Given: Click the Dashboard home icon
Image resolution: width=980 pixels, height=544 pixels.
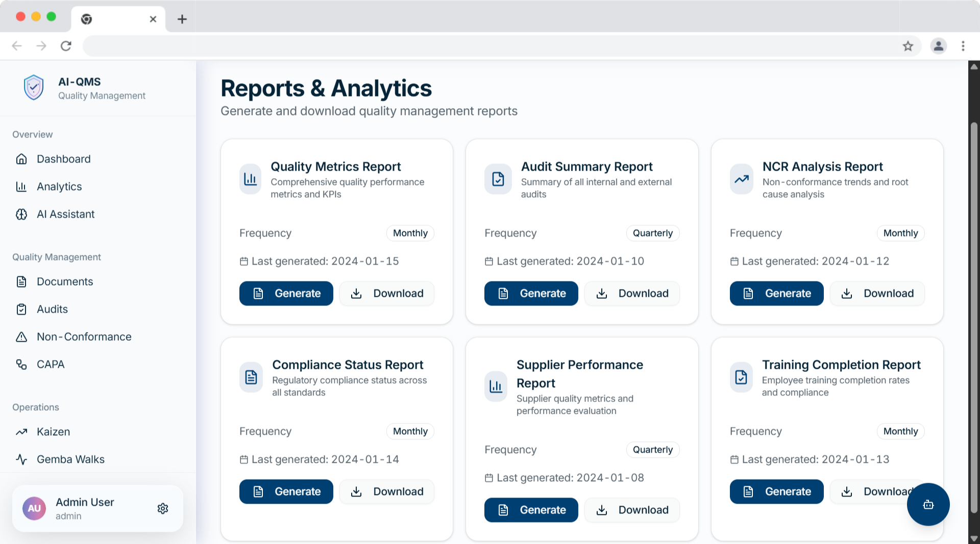Looking at the screenshot, I should click(x=21, y=159).
